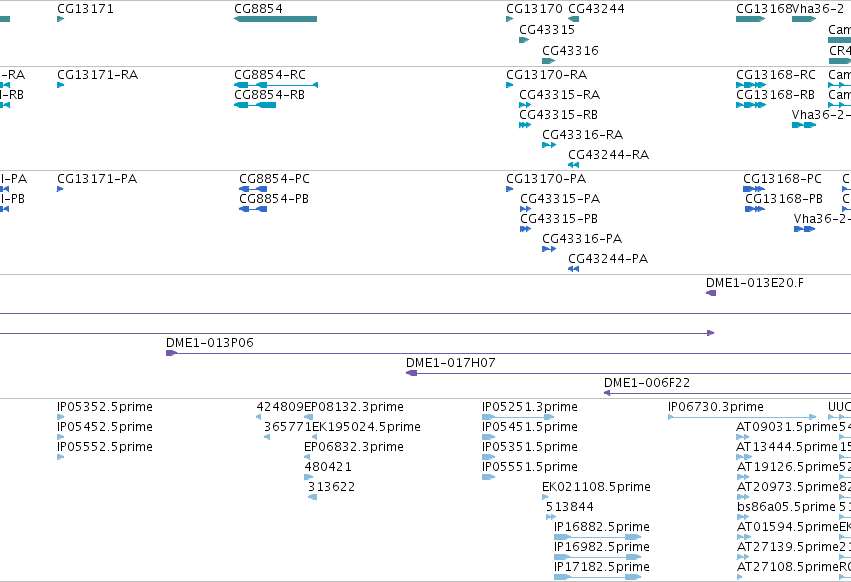
Task: Select the CG43315 gene feature
Action: 524,40
